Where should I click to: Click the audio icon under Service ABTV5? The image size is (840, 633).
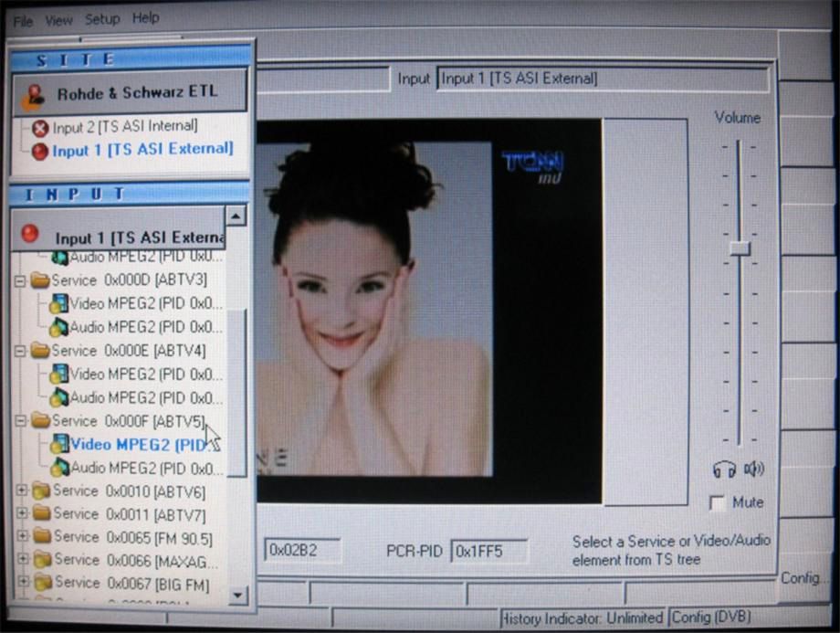pyautogui.click(x=59, y=468)
